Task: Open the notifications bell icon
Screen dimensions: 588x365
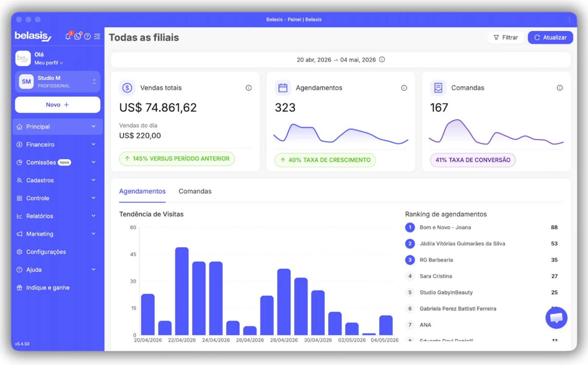Action: pos(68,36)
